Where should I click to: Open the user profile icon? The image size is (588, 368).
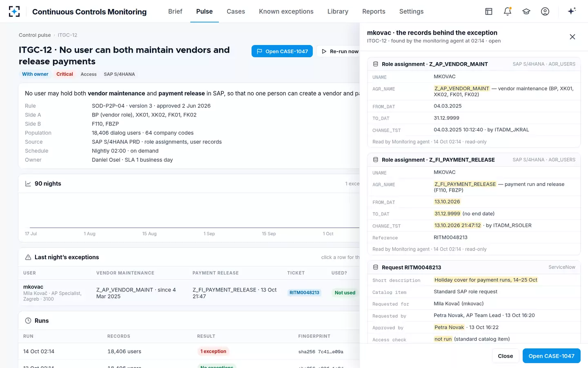click(545, 11)
